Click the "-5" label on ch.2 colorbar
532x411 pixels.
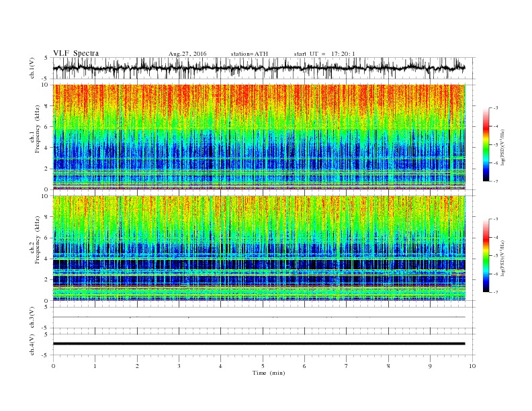click(x=496, y=255)
